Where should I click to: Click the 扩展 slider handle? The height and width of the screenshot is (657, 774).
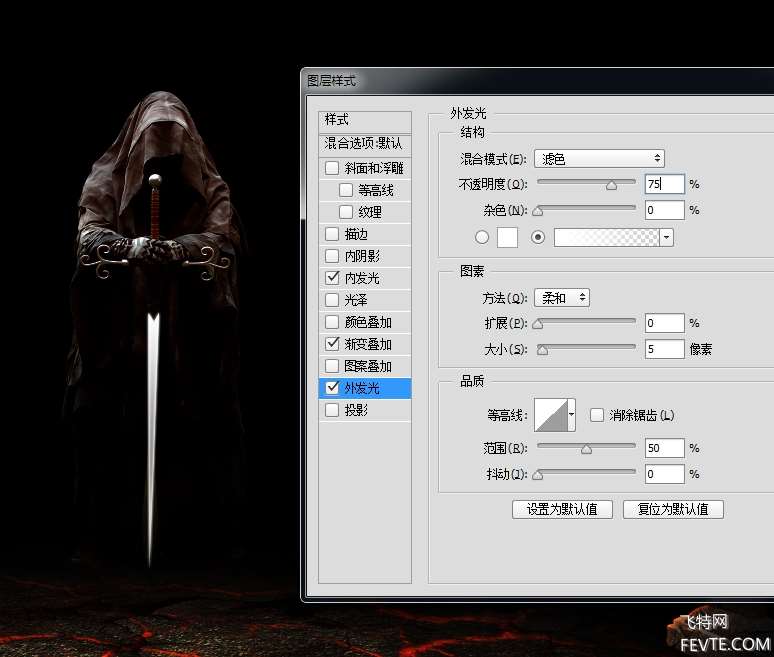(538, 324)
